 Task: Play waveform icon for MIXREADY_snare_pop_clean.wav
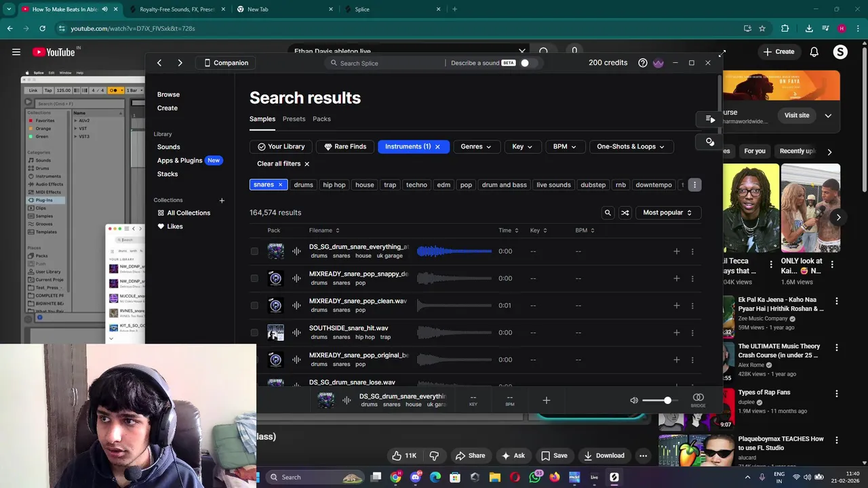[x=296, y=306]
